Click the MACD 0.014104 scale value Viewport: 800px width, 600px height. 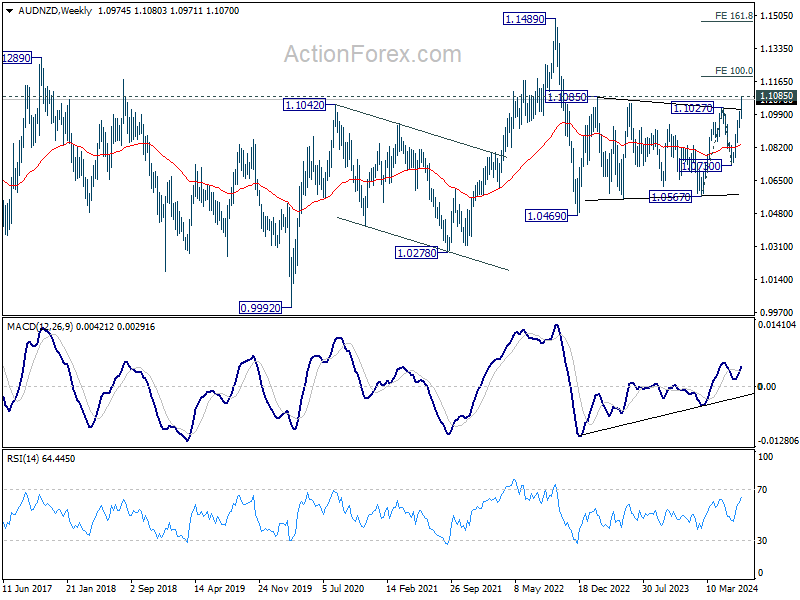[777, 324]
